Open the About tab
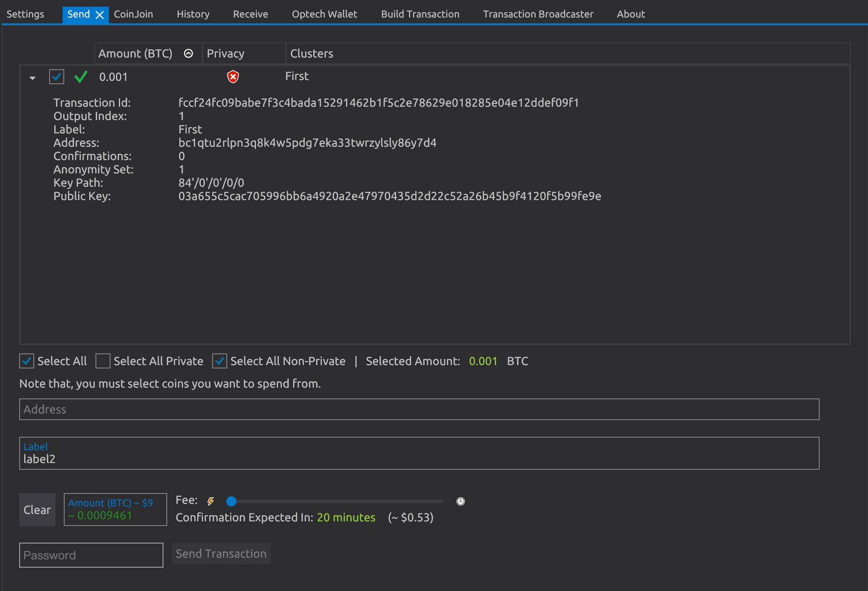 pos(631,14)
